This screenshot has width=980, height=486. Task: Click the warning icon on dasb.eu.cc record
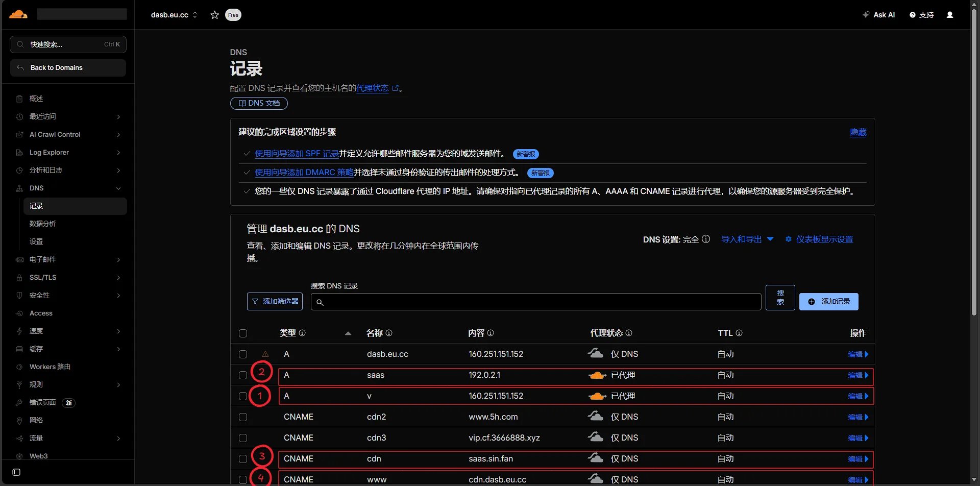pos(265,354)
